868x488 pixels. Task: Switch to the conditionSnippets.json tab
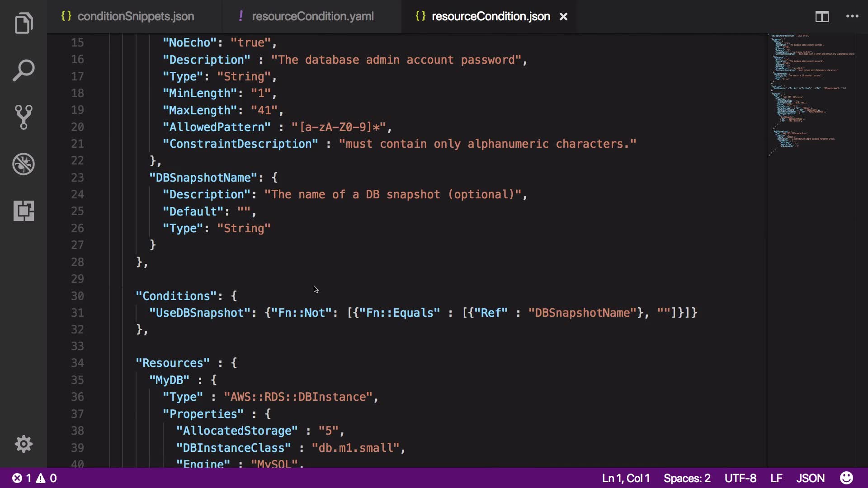135,16
